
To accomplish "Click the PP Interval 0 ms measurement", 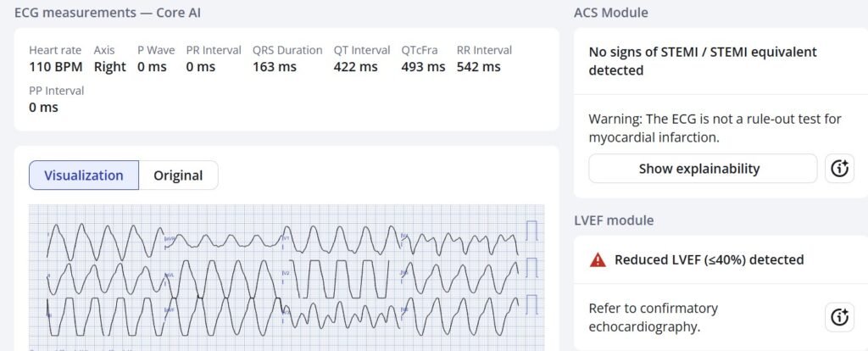I will coord(43,108).
